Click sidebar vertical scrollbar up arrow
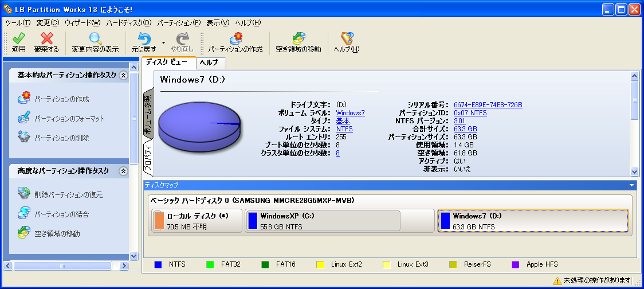The image size is (644, 289). [133, 67]
